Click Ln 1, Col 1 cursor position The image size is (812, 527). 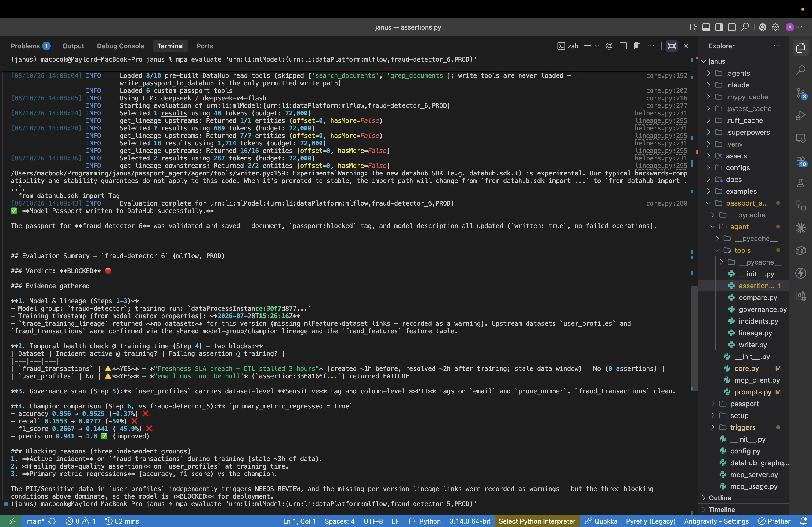tap(299, 521)
